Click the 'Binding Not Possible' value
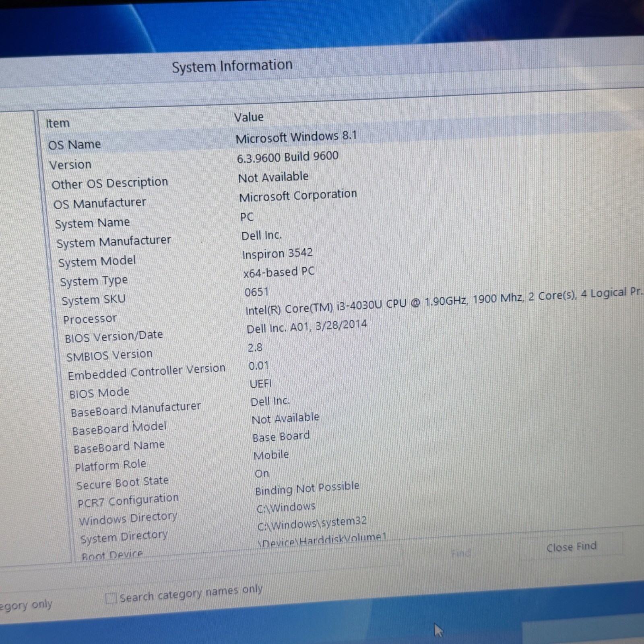Viewport: 644px width, 644px height. [x=307, y=489]
